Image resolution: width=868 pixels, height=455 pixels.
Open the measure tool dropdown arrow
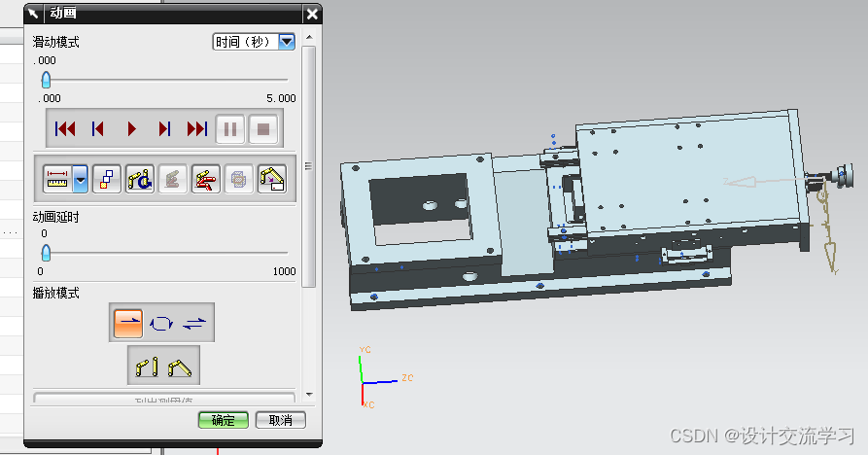[x=81, y=179]
